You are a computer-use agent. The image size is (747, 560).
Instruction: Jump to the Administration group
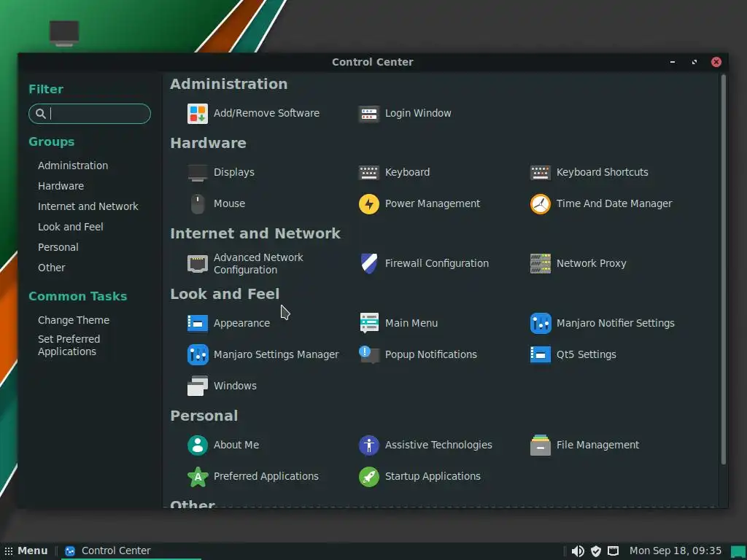click(73, 166)
